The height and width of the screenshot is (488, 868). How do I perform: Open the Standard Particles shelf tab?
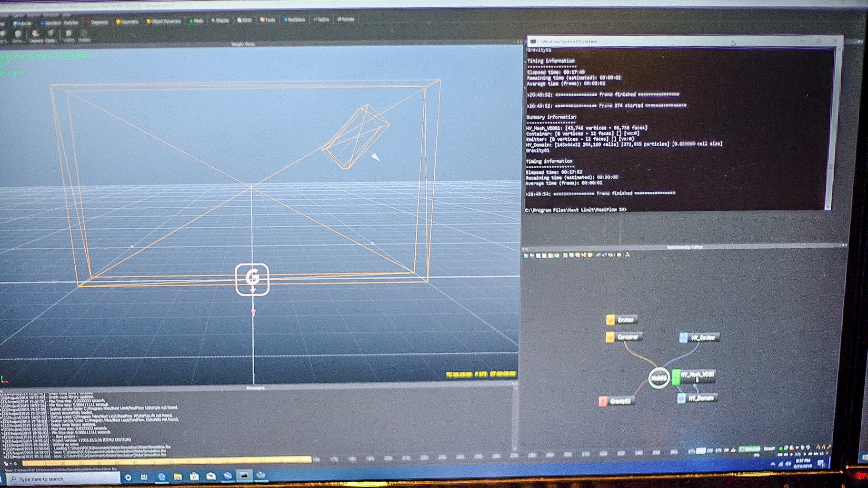(59, 23)
